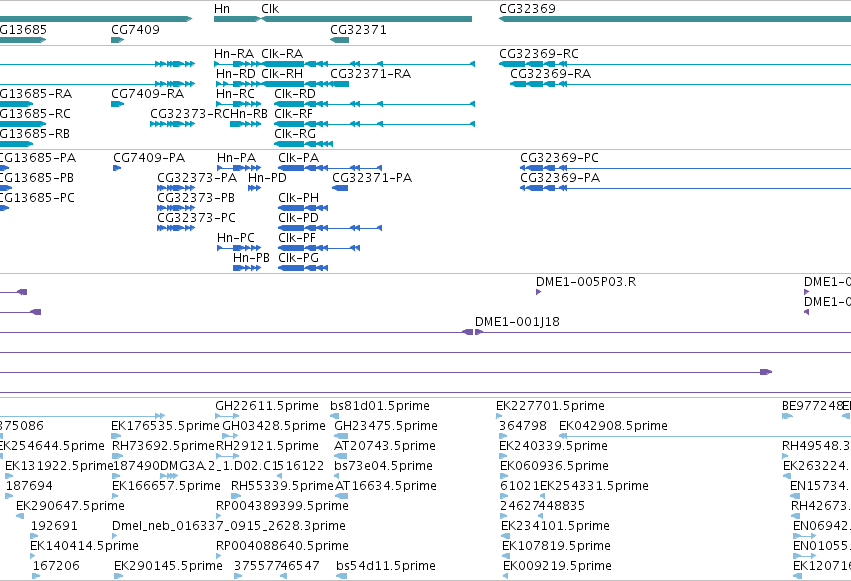Click the Hn-PD protein label
Viewport: 851px width, 581px height.
click(x=267, y=178)
